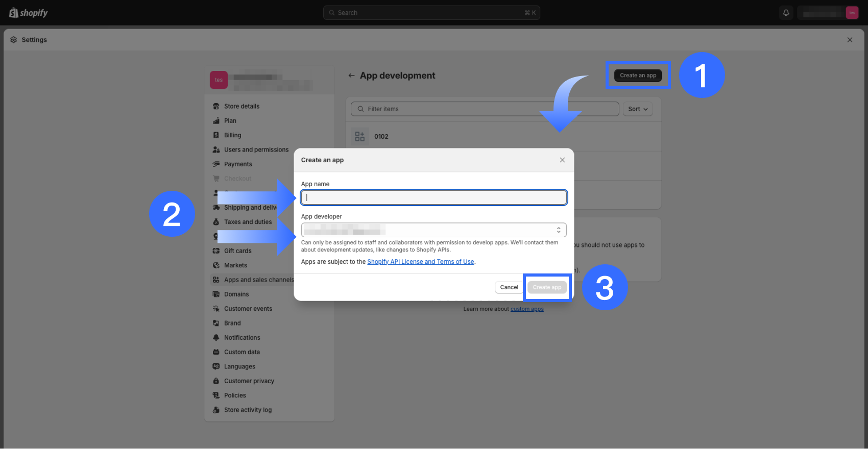Image resolution: width=868 pixels, height=449 pixels.
Task: Open the App developer dropdown
Action: click(434, 230)
